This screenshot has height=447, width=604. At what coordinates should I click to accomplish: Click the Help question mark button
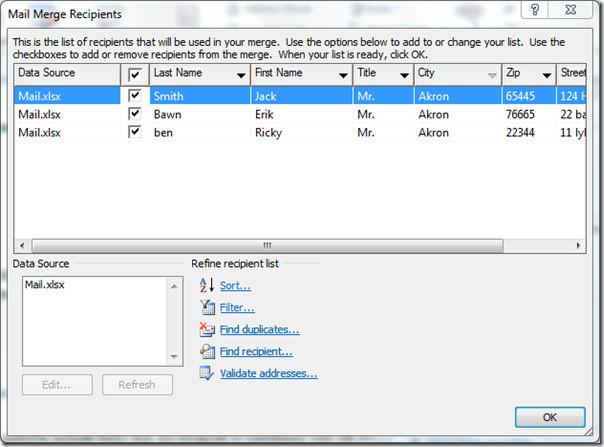[x=535, y=9]
